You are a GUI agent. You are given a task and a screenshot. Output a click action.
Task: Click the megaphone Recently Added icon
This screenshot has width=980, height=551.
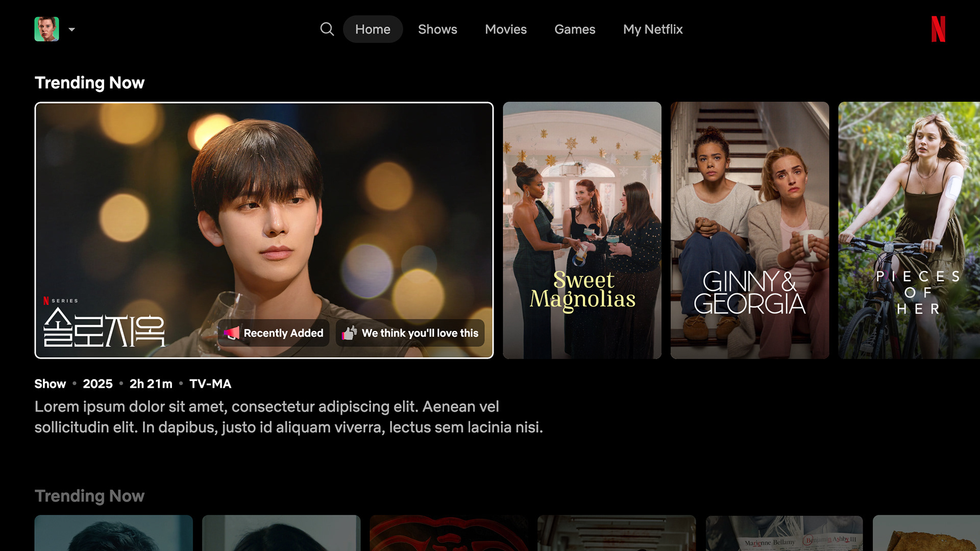tap(232, 333)
